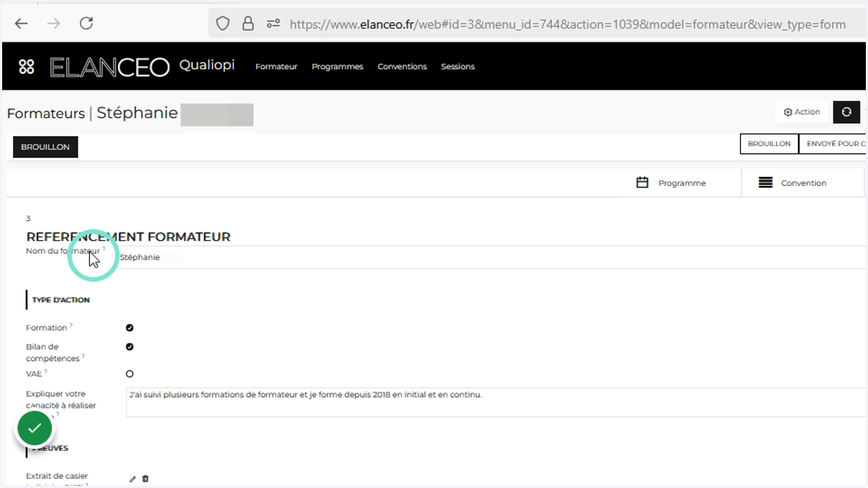Click the padlock site security icon
The width and height of the screenshot is (868, 488).
pyautogui.click(x=248, y=24)
